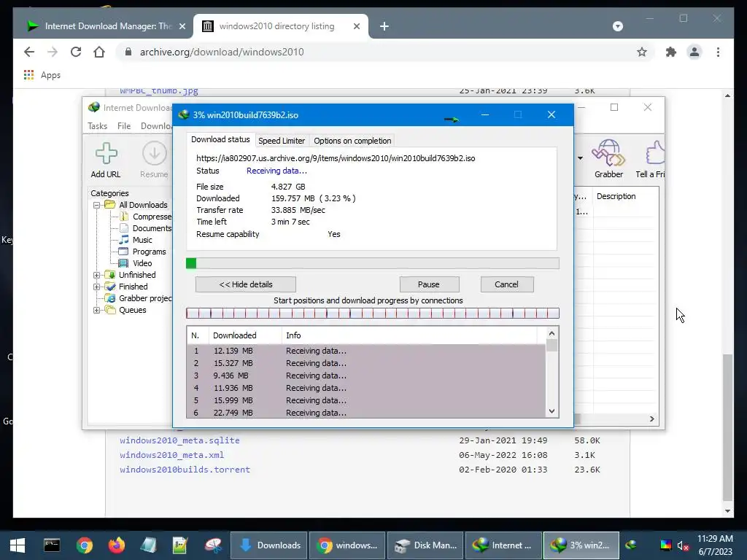Open the IDM toolbar overflow dropdown arrow
Viewport: 747px width, 560px height.
pyautogui.click(x=580, y=158)
